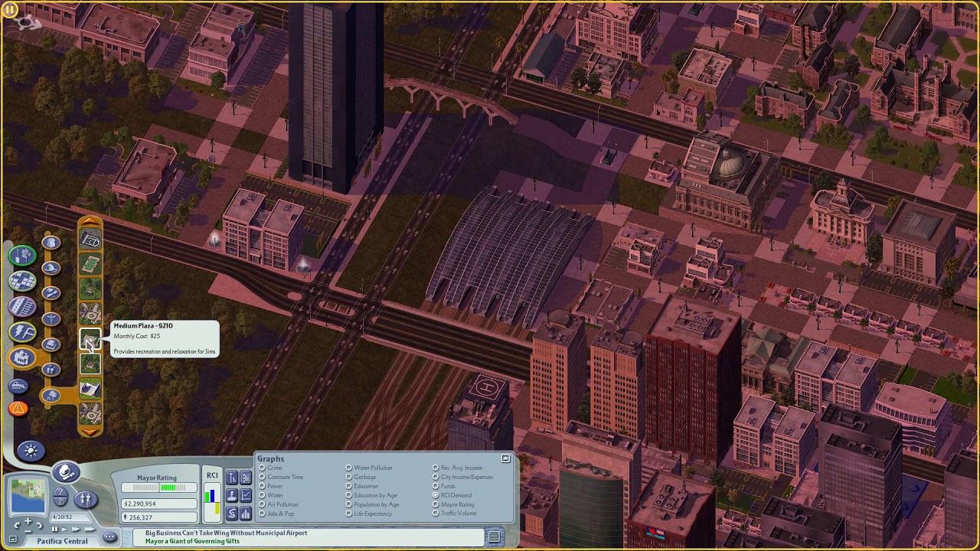Select the RCI Demand graph
The width and height of the screenshot is (980, 551).
pyautogui.click(x=436, y=495)
